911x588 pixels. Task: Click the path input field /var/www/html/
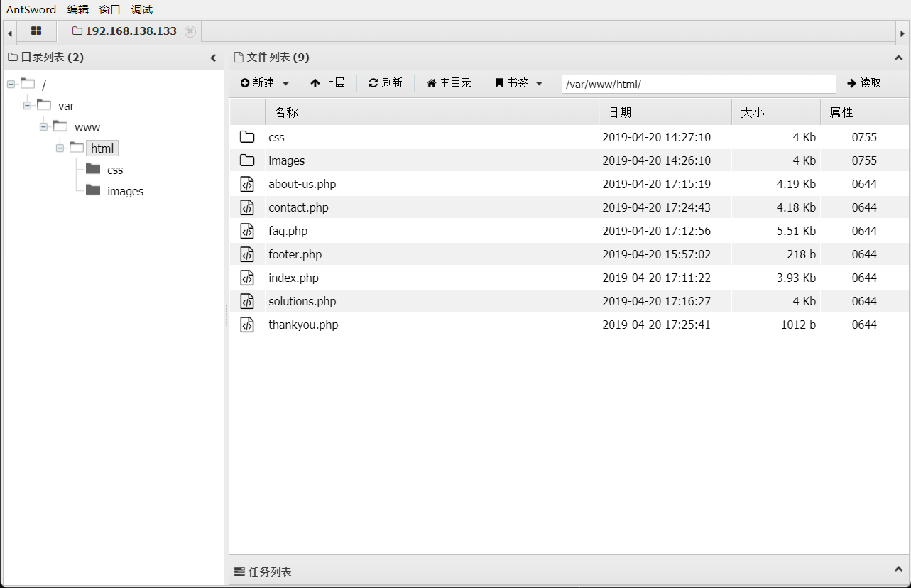tap(699, 84)
